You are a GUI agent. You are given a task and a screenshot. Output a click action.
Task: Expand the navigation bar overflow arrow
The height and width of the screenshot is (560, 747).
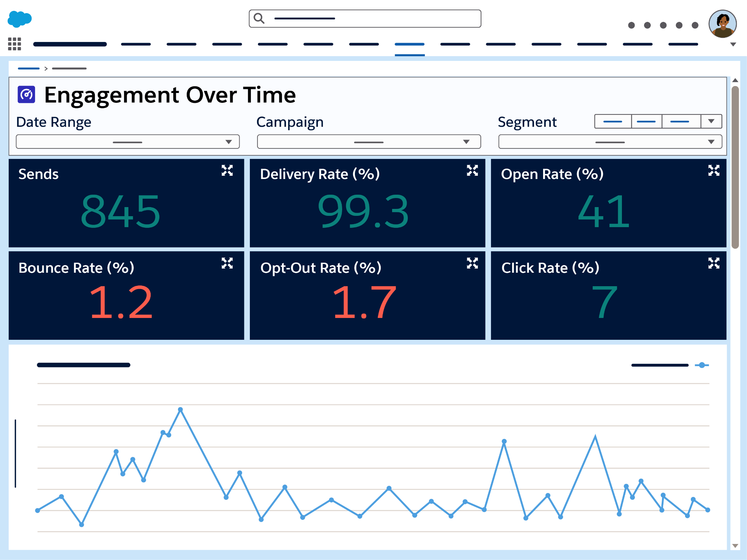(733, 44)
